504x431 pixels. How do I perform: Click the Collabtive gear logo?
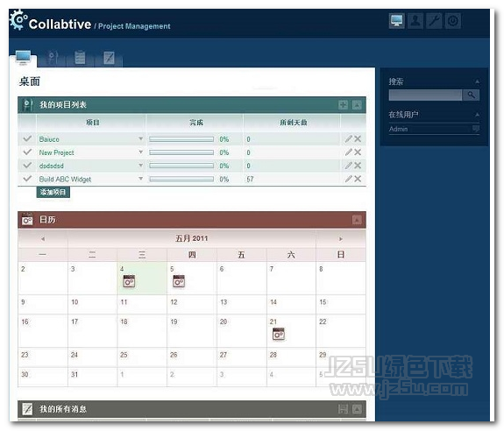click(x=18, y=20)
